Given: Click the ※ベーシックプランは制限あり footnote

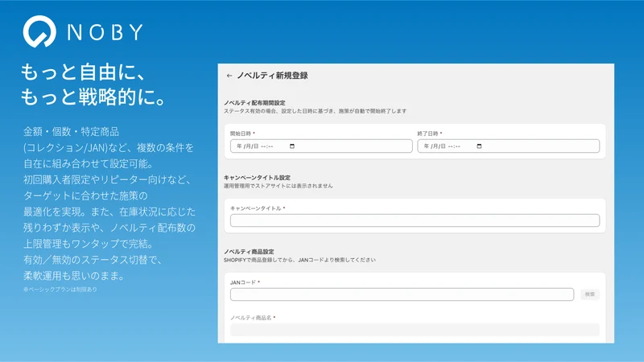Looking at the screenshot, I should [60, 290].
